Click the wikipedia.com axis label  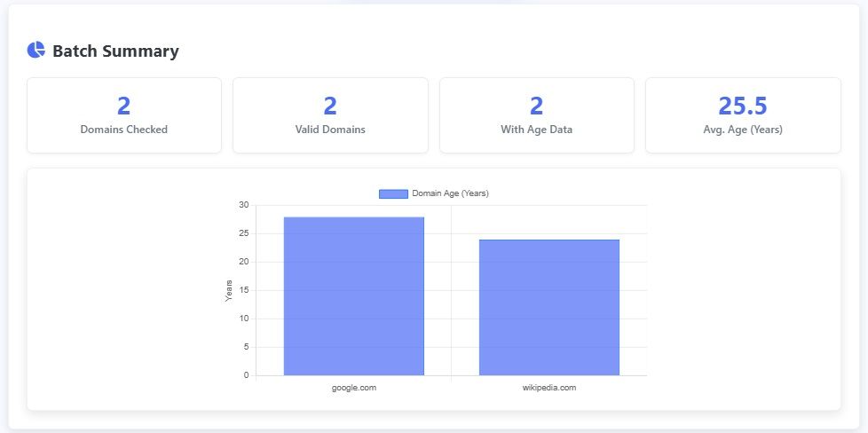549,388
